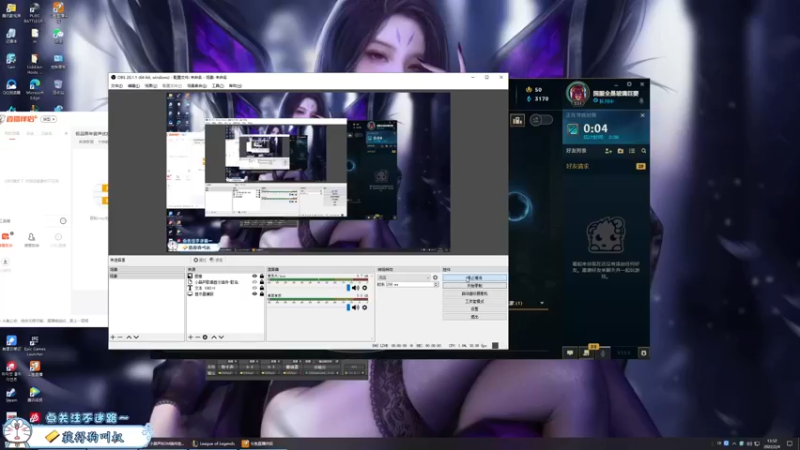Toggle friend list view options in League

pyautogui.click(x=632, y=151)
